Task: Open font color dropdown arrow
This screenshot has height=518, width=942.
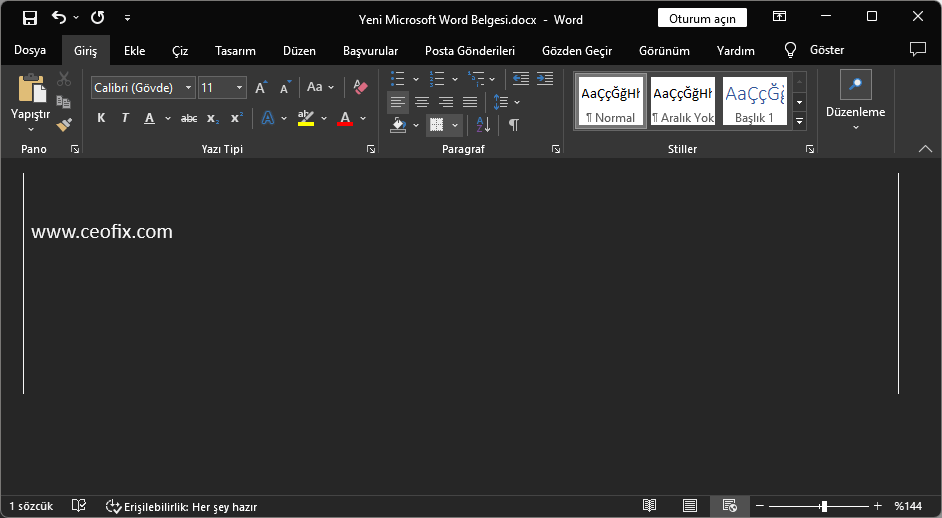Action: (x=363, y=118)
